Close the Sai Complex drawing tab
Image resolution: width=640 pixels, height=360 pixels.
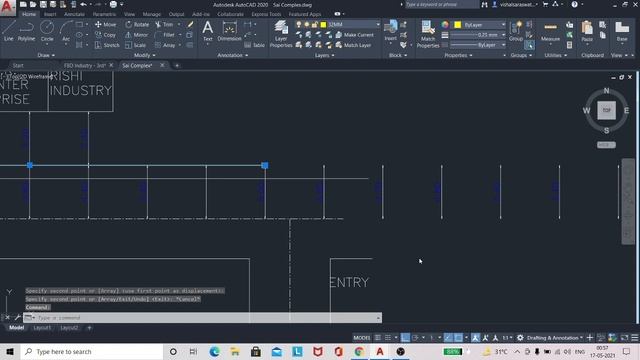(x=162, y=65)
